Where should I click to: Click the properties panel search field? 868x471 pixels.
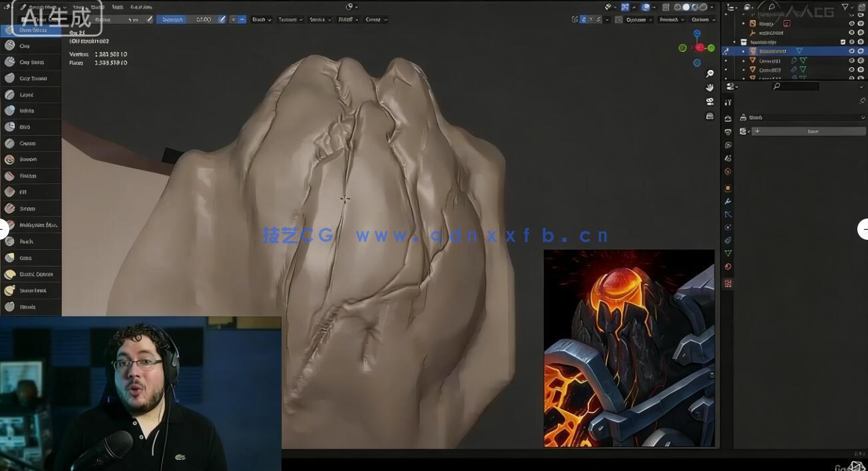click(796, 87)
